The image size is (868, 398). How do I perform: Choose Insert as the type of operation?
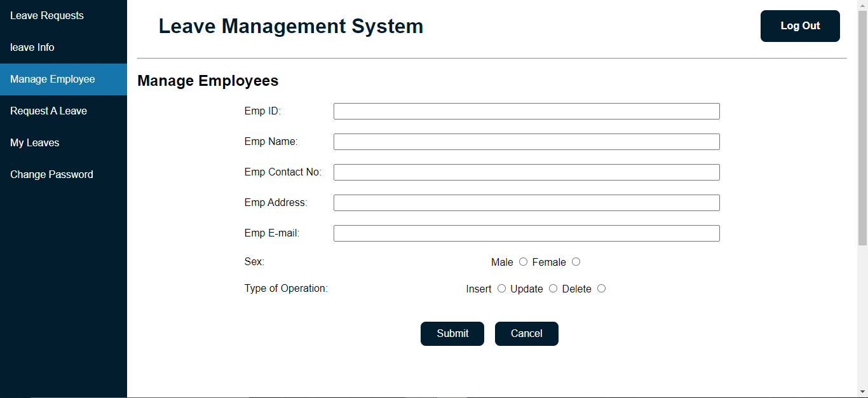coord(501,289)
